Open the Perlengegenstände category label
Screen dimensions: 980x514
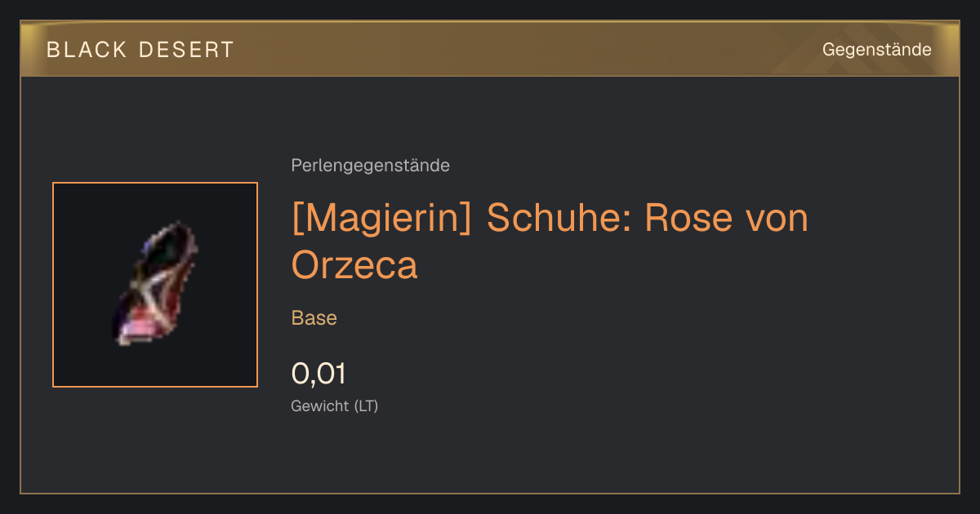tap(370, 166)
